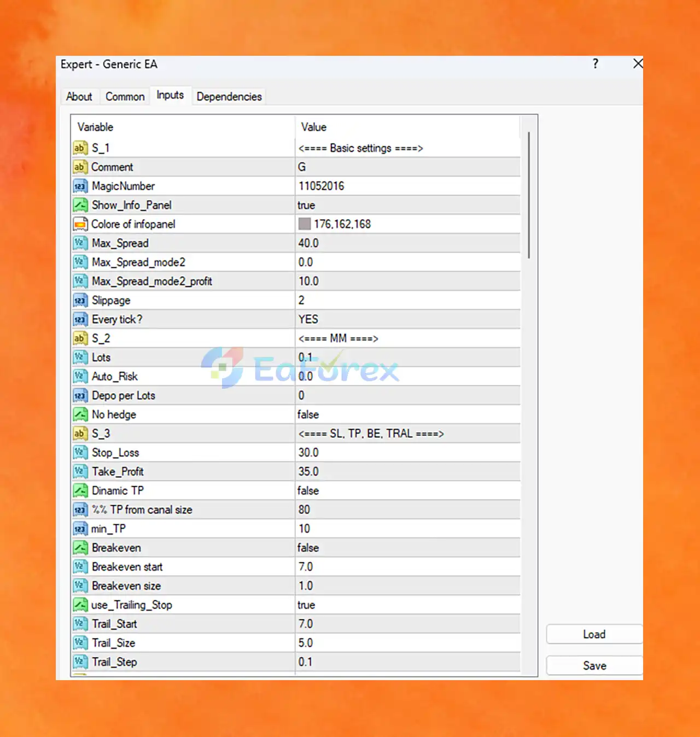Select the boolean icon beside Show_Info_Panel
Screen dimensions: 700x737
tap(80, 205)
